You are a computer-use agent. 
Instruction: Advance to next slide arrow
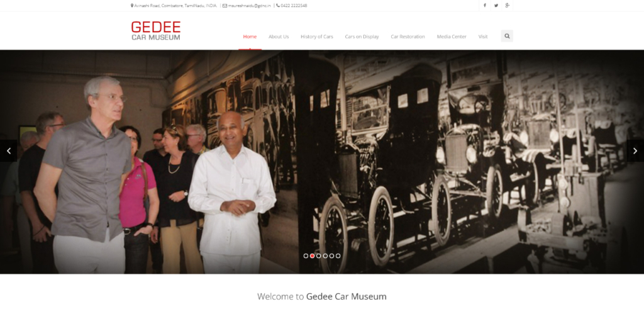[635, 151]
